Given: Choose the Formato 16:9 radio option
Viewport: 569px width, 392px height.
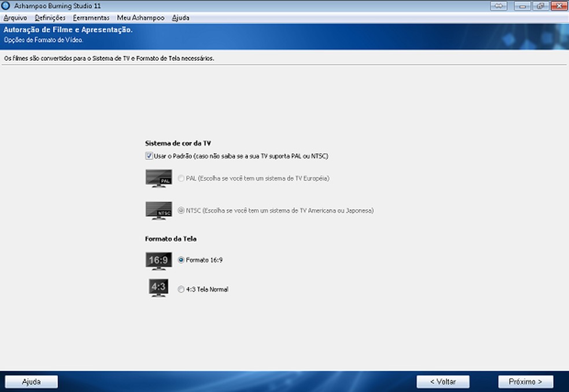Looking at the screenshot, I should [x=181, y=260].
